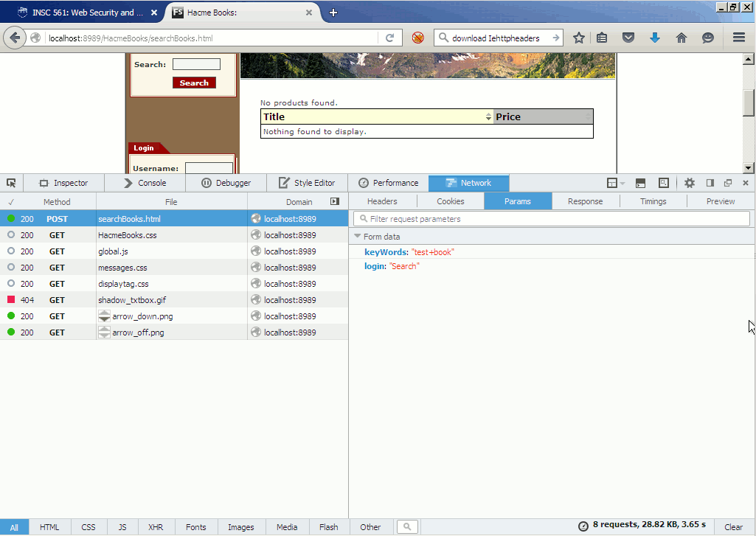Toggle the split console button
The width and height of the screenshot is (756, 536).
click(x=641, y=183)
